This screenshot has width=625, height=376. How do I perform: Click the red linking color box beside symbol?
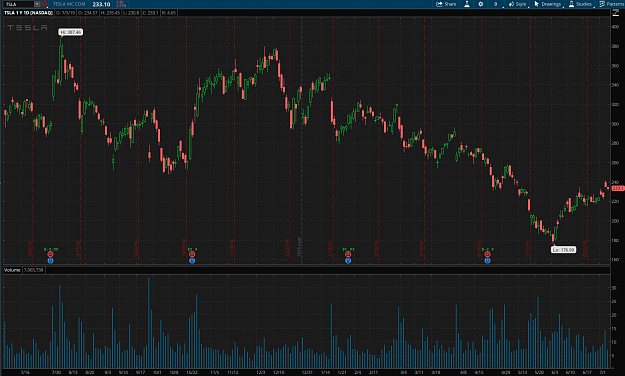coord(45,4)
